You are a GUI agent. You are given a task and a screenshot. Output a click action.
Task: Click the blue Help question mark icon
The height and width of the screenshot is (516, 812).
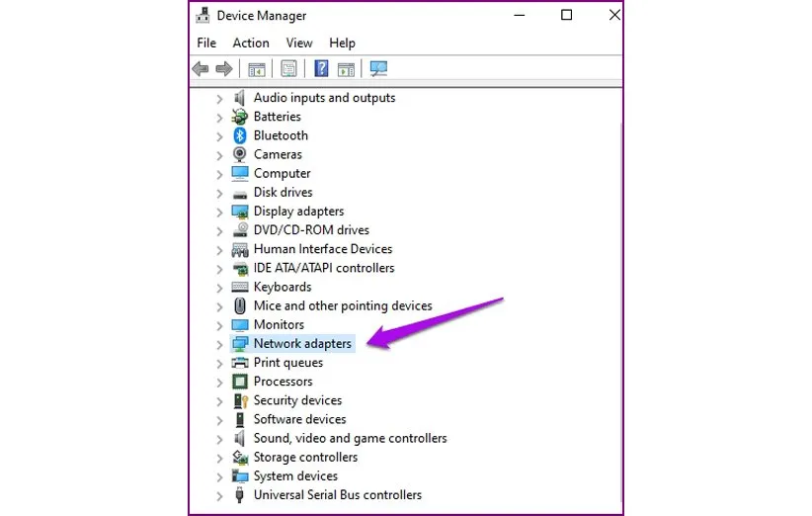[321, 69]
